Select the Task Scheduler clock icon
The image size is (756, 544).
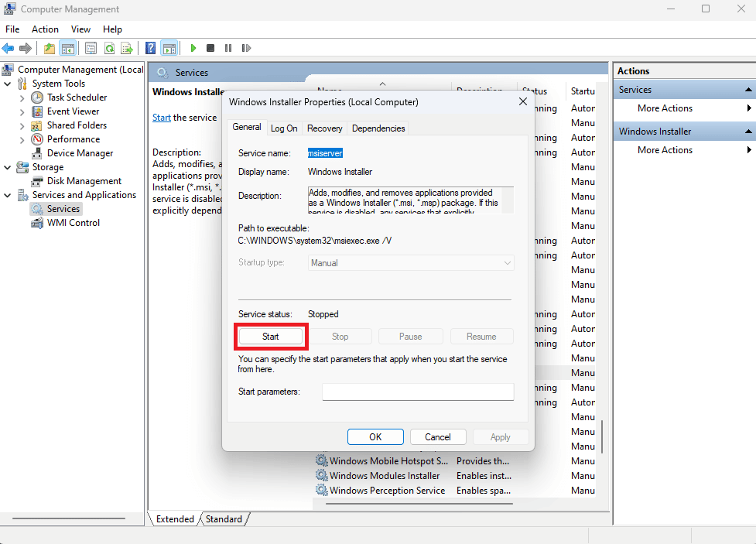[37, 98]
